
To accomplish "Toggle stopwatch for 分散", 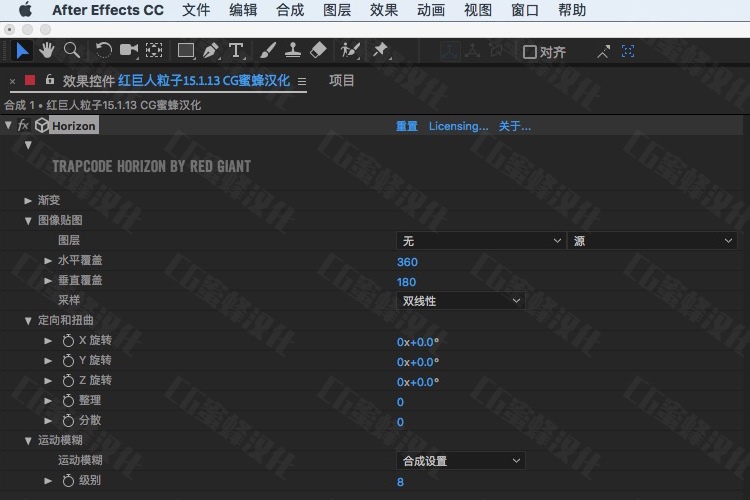I will 68,421.
